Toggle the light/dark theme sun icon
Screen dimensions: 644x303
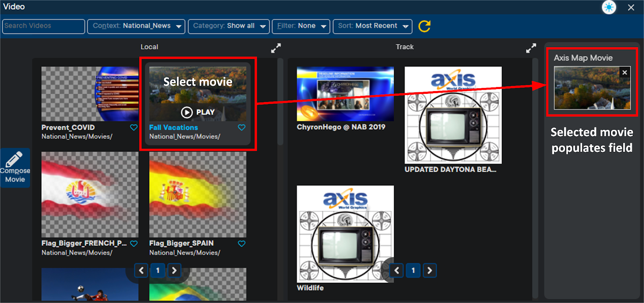point(609,7)
